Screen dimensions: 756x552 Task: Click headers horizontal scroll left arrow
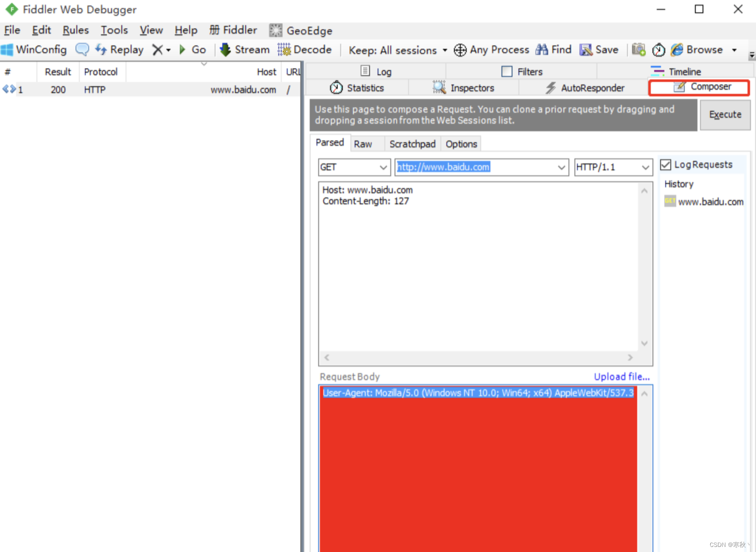click(x=327, y=358)
